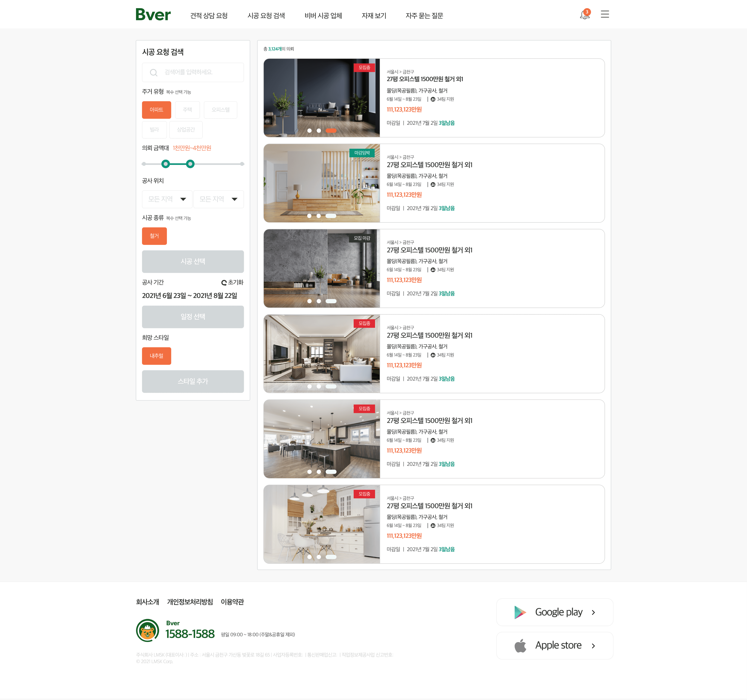Open the 개인정보처리방침 footer link
This screenshot has height=700, width=747.
click(x=190, y=602)
